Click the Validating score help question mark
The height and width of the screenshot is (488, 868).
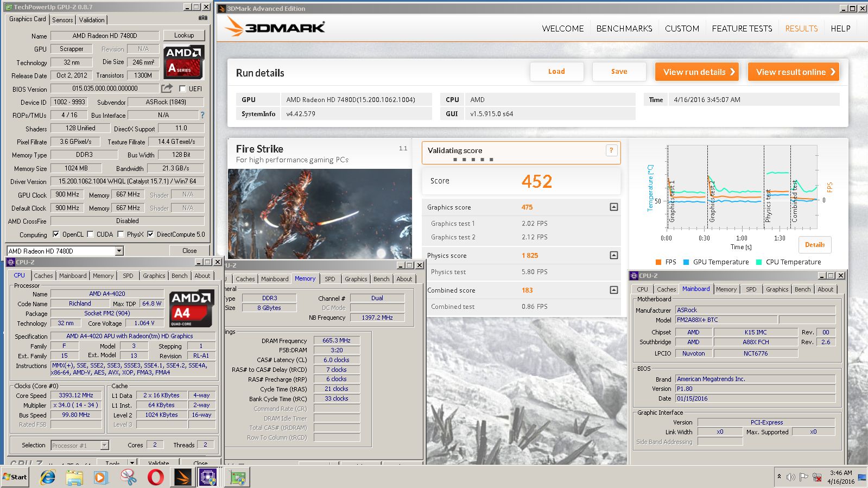pos(611,150)
